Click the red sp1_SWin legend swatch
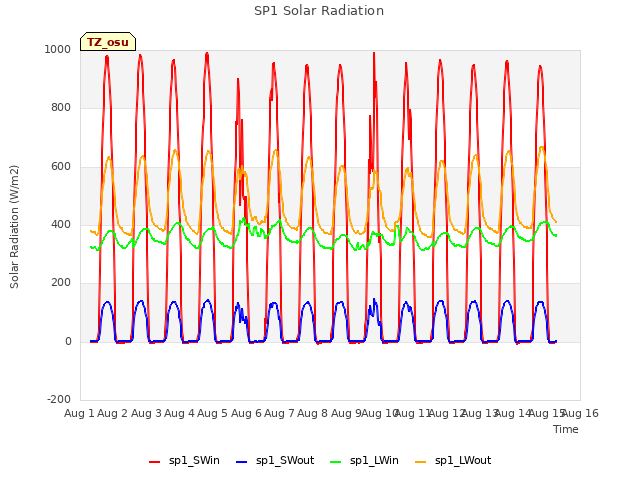This screenshot has height=480, width=640. (x=155, y=462)
